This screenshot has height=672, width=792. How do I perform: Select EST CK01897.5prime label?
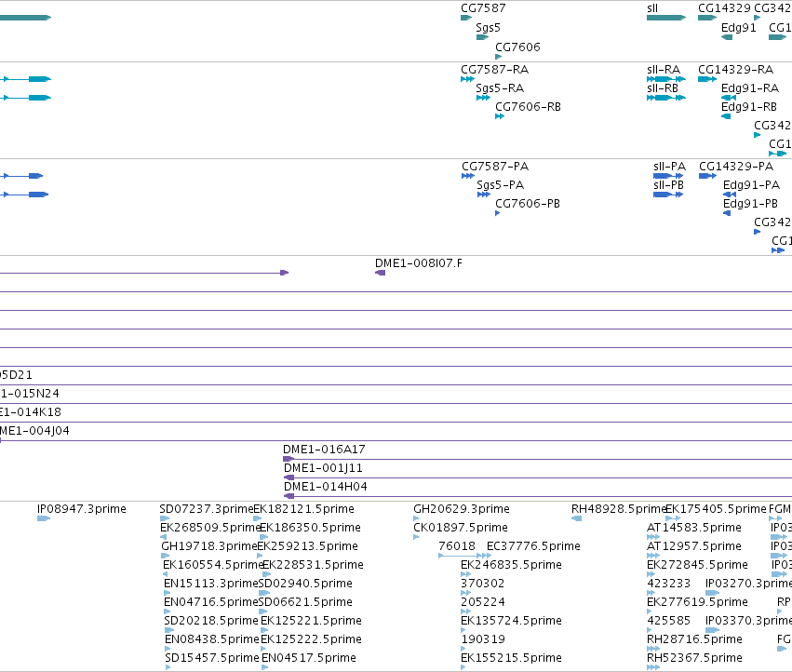(460, 528)
